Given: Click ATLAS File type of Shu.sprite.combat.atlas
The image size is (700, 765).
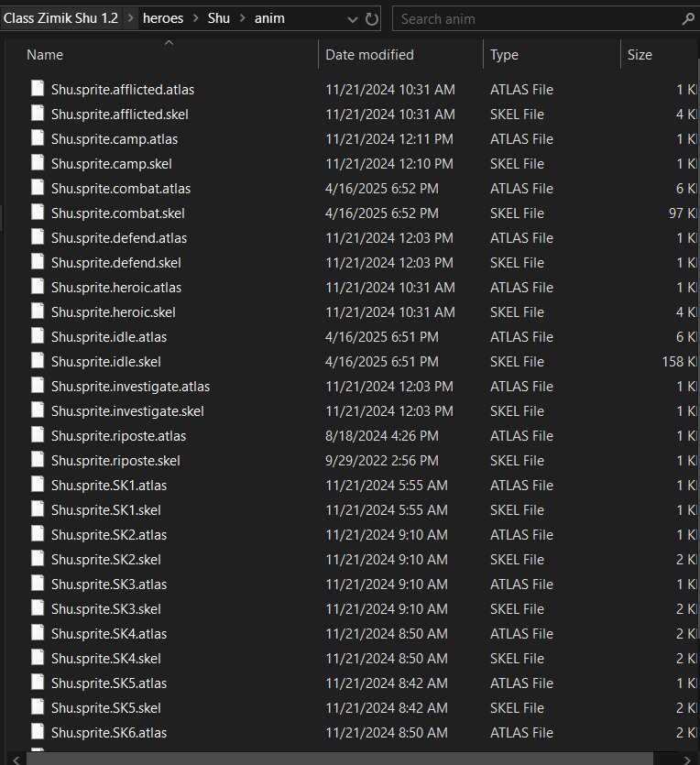Looking at the screenshot, I should pos(522,189).
